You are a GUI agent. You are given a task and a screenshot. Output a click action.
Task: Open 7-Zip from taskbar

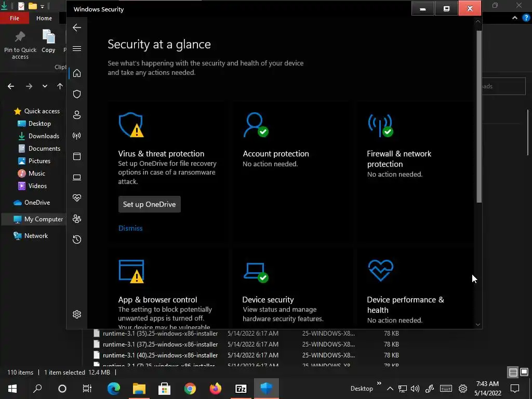coord(241,389)
